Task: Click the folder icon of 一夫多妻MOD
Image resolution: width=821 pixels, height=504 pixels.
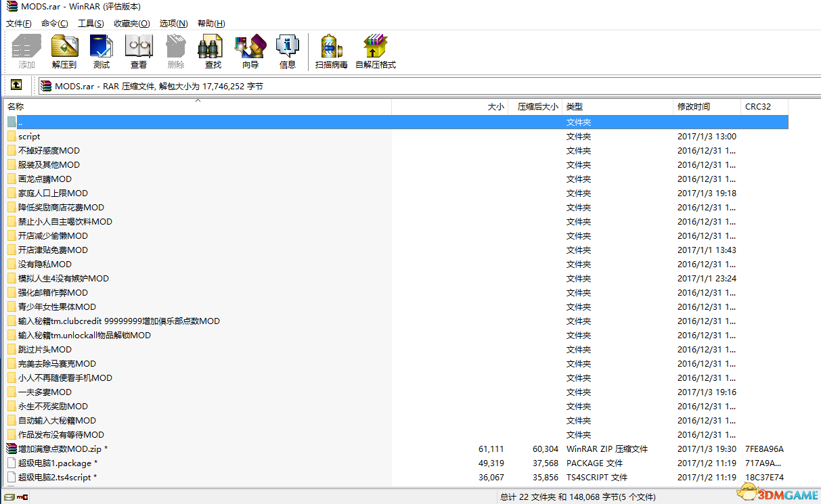Action: 12,392
